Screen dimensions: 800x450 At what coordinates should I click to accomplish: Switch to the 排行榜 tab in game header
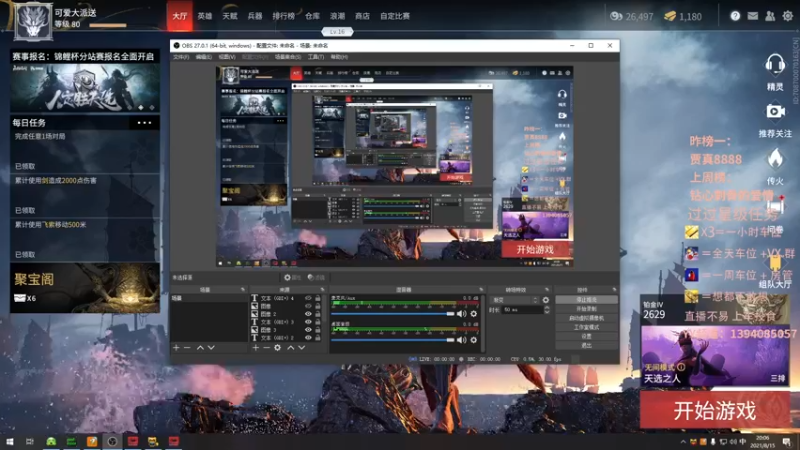(x=284, y=16)
